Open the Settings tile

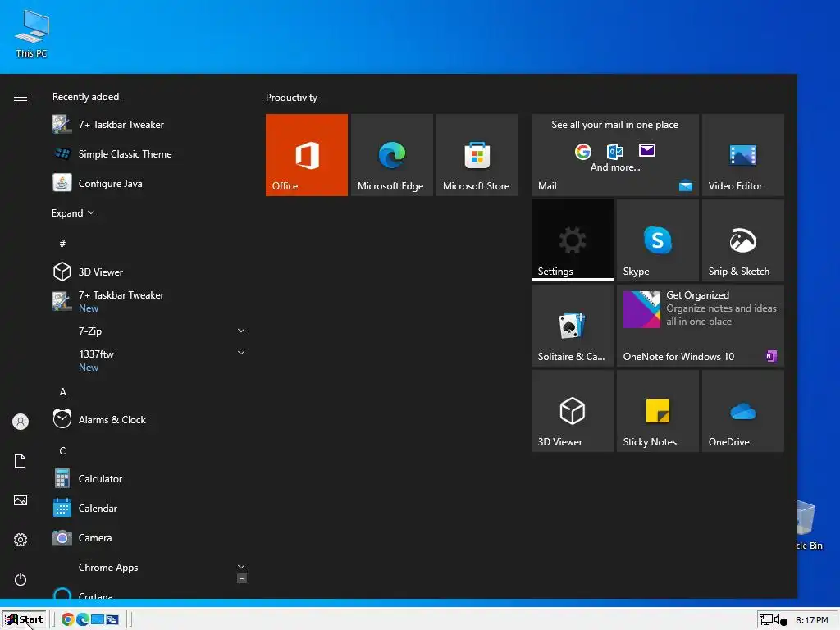pos(572,240)
